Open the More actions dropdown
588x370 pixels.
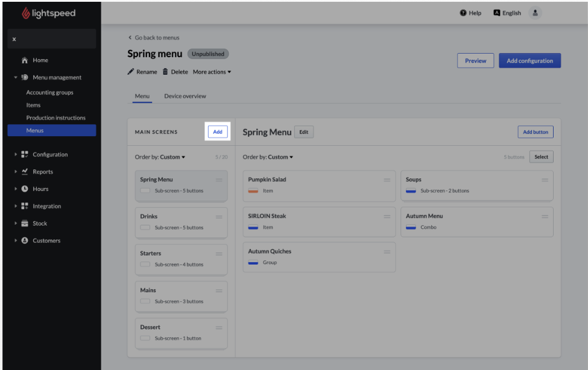pos(212,72)
